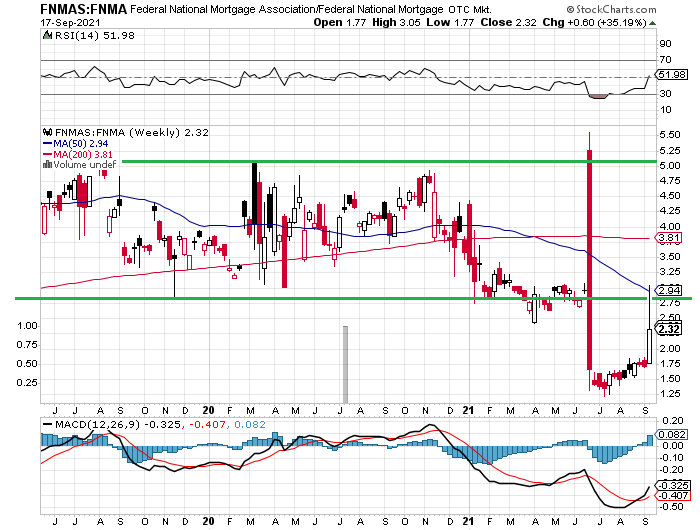Click the volume bars icon beside Volume undef
The image size is (700, 530).
[x=47, y=165]
